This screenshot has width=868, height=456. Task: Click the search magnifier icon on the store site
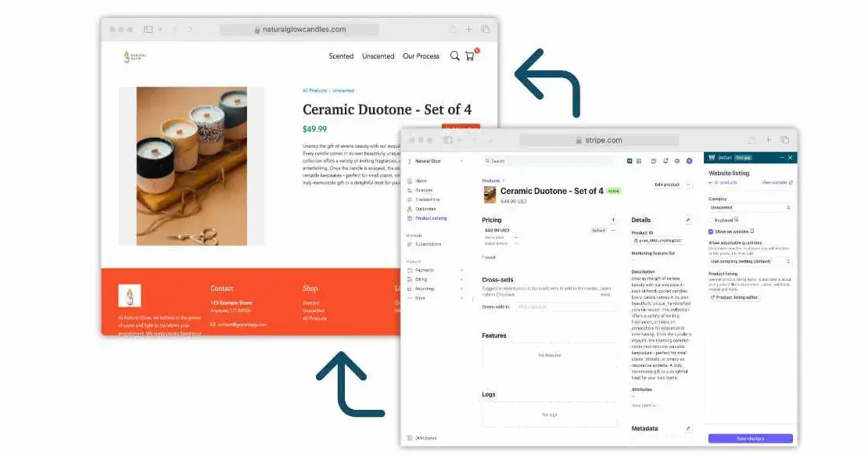[454, 56]
